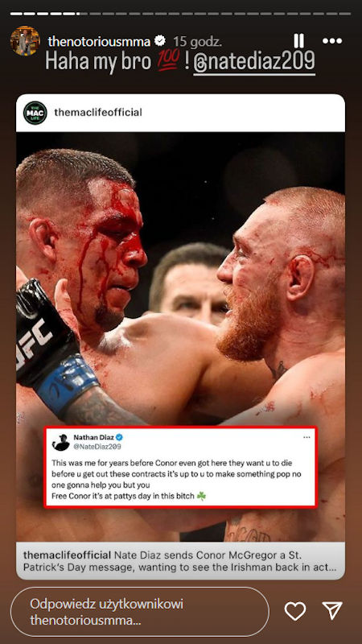Click the '15 godz.' story timestamp
Screen dimensions: 362x644
[x=197, y=42]
